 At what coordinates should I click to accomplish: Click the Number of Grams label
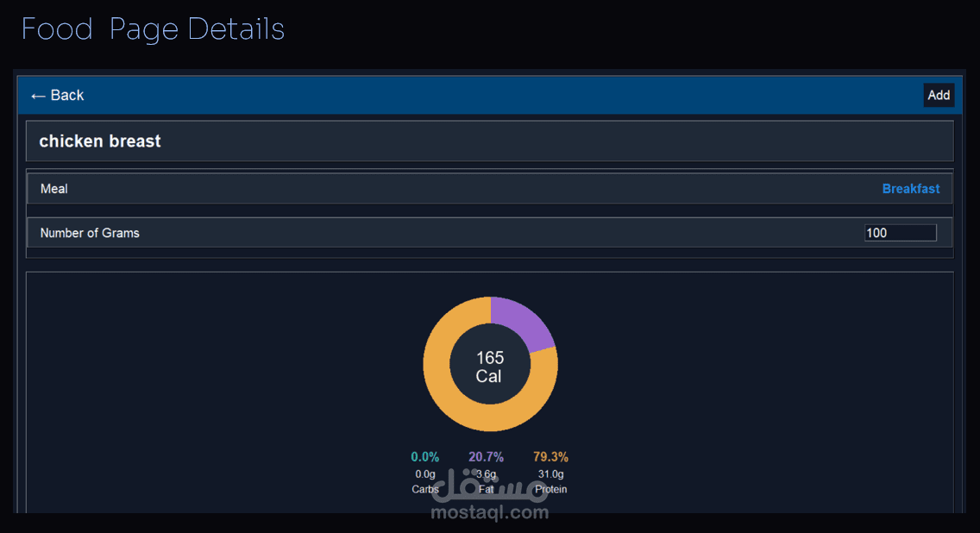tap(90, 233)
